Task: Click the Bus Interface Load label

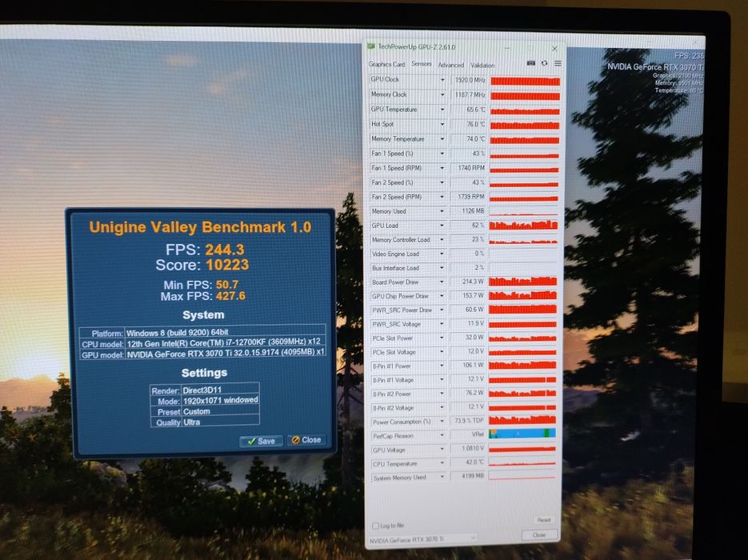Action: click(x=395, y=268)
